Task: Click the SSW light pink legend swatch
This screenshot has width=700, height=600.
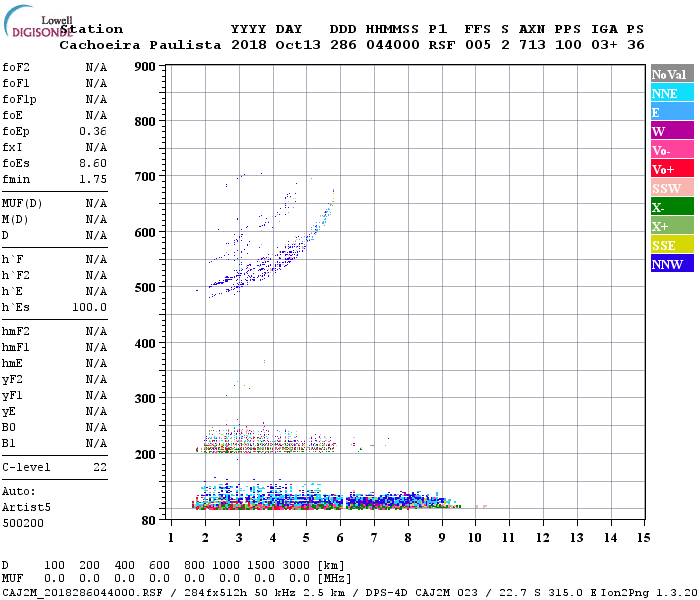Action: tap(672, 188)
